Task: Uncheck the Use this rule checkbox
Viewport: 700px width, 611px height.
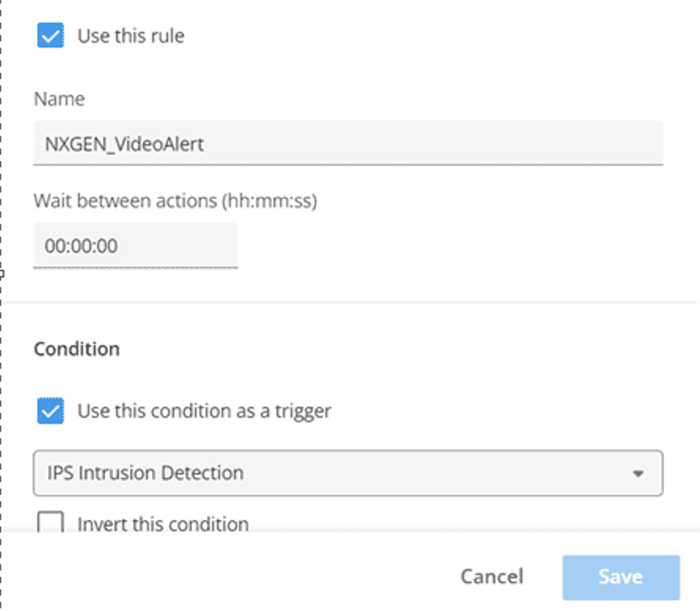Action: [51, 36]
